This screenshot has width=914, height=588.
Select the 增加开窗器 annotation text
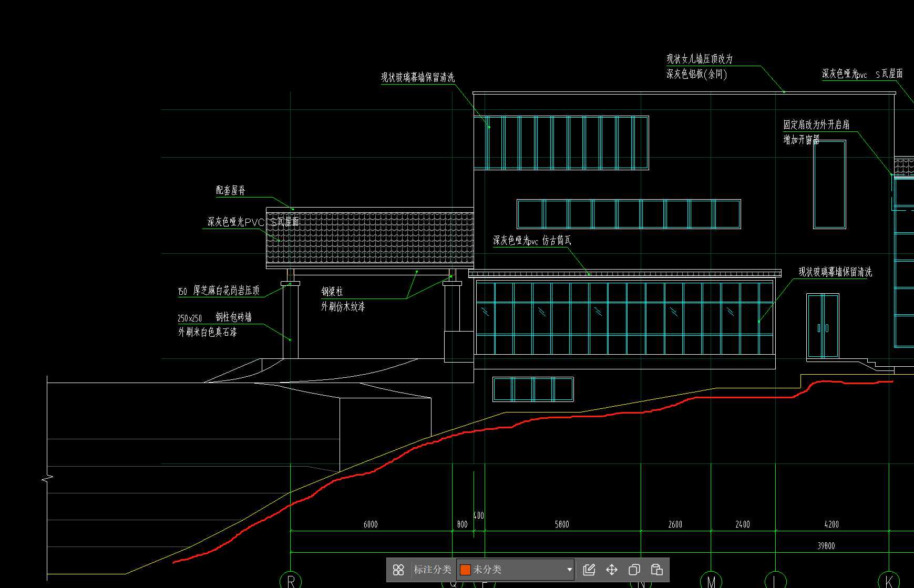[x=802, y=140]
